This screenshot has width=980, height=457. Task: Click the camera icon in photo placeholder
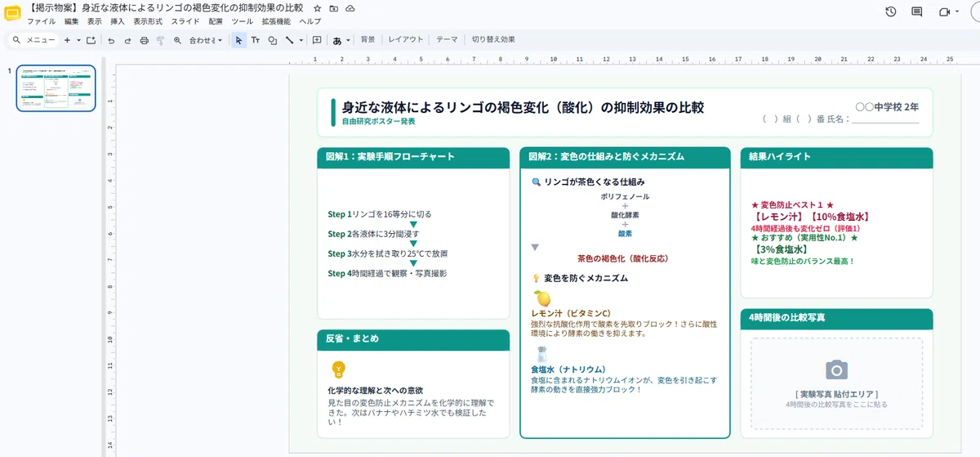(x=836, y=370)
